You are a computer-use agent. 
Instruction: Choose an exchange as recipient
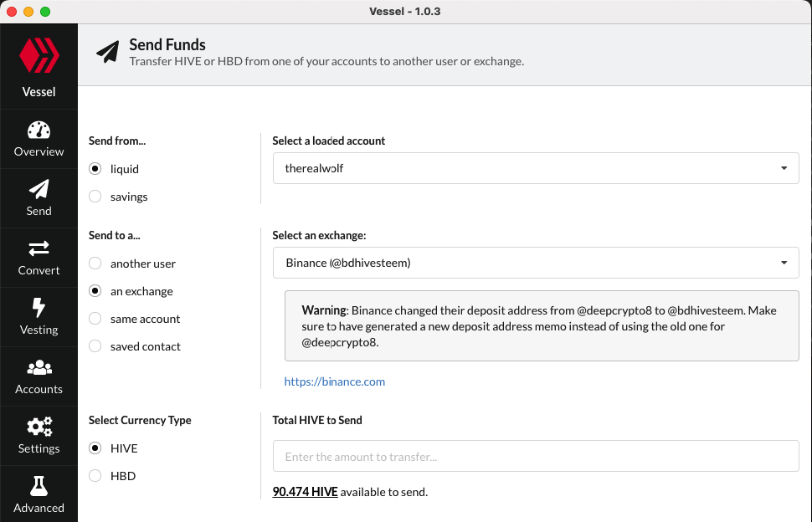(x=95, y=291)
